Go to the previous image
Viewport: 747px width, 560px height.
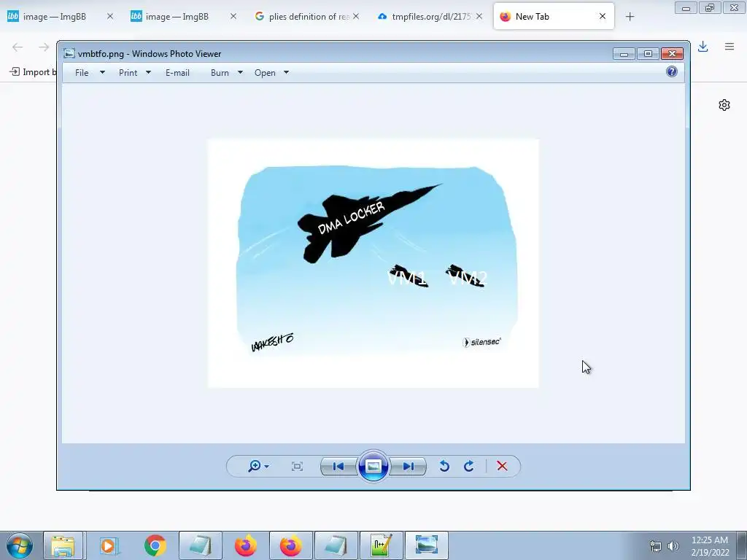(x=338, y=466)
